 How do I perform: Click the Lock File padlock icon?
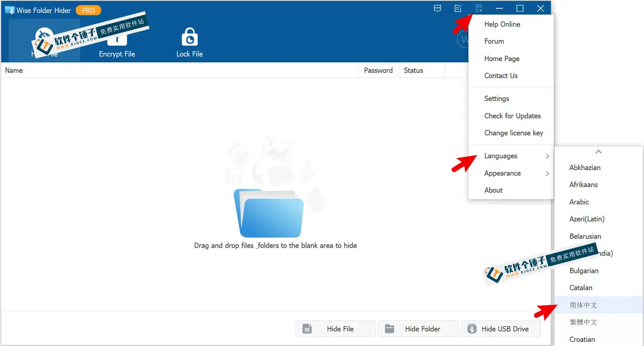pyautogui.click(x=189, y=37)
